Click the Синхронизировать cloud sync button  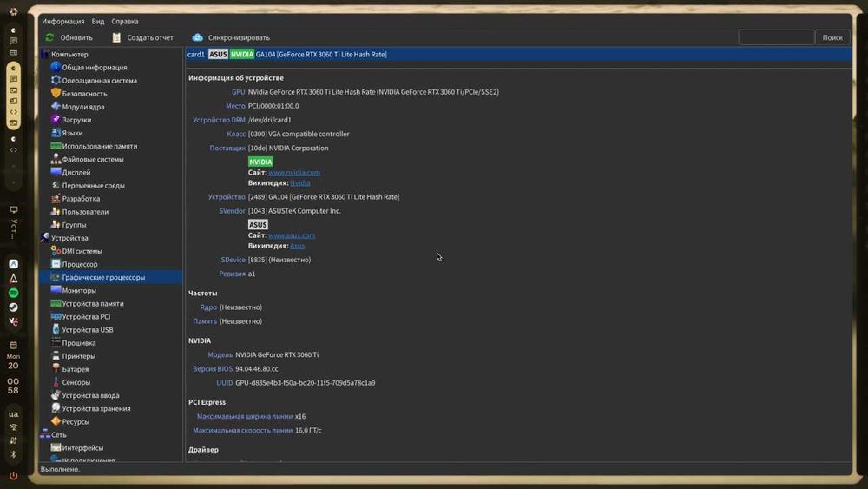(x=231, y=37)
